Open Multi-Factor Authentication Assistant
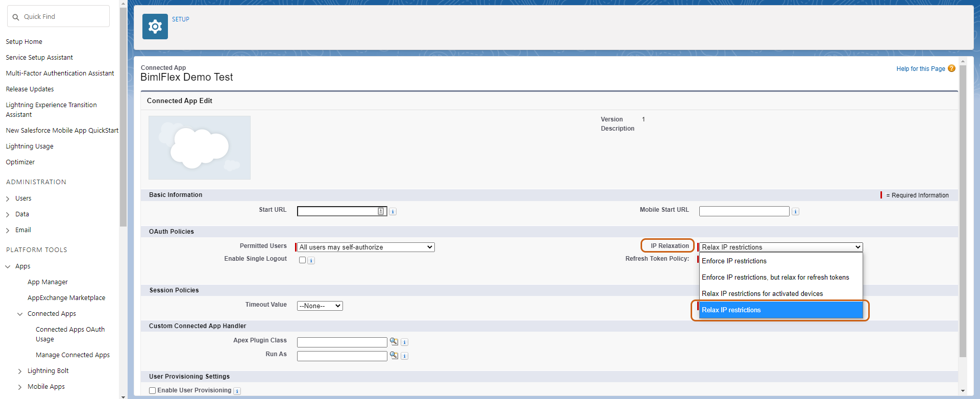980x399 pixels. [60, 73]
